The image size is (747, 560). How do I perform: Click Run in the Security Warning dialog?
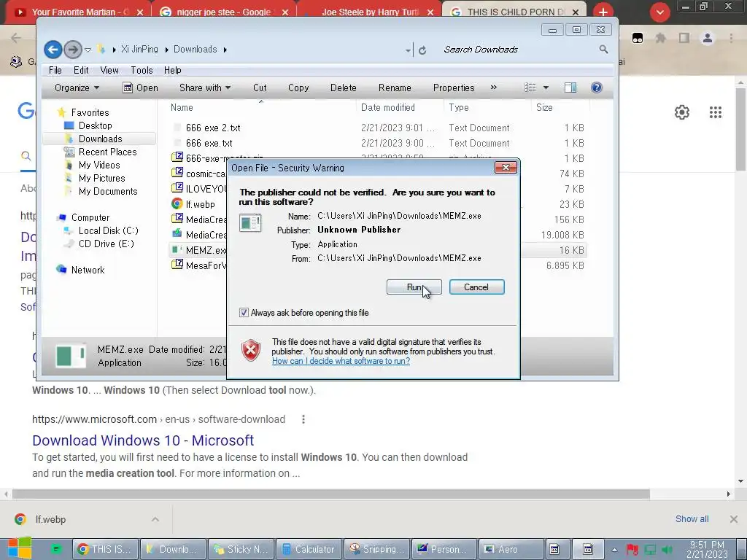pyautogui.click(x=414, y=287)
